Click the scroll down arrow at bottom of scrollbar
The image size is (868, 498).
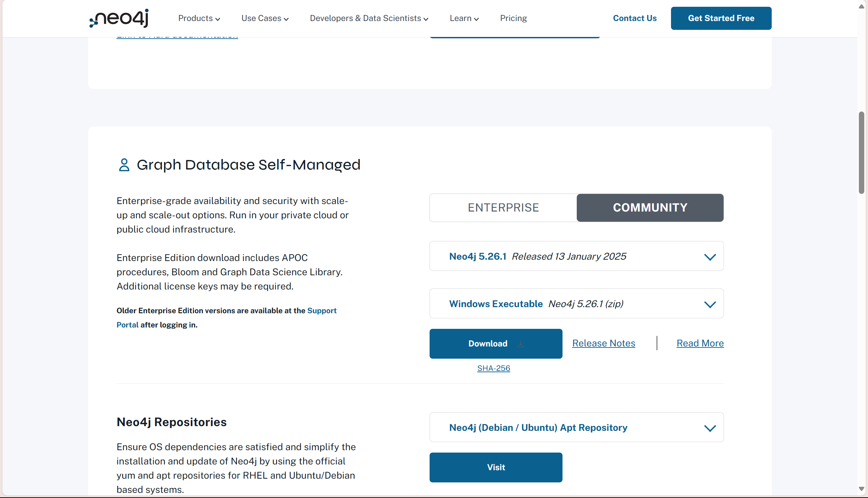point(861,489)
